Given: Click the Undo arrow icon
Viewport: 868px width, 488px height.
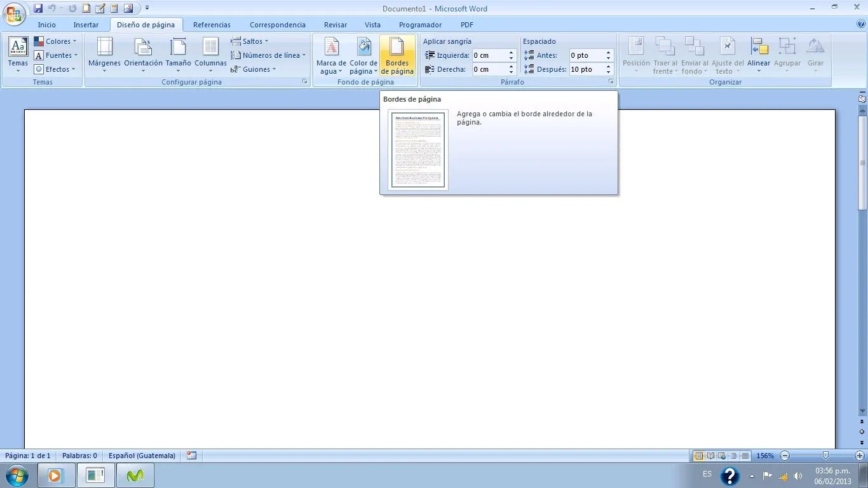Looking at the screenshot, I should [x=51, y=8].
